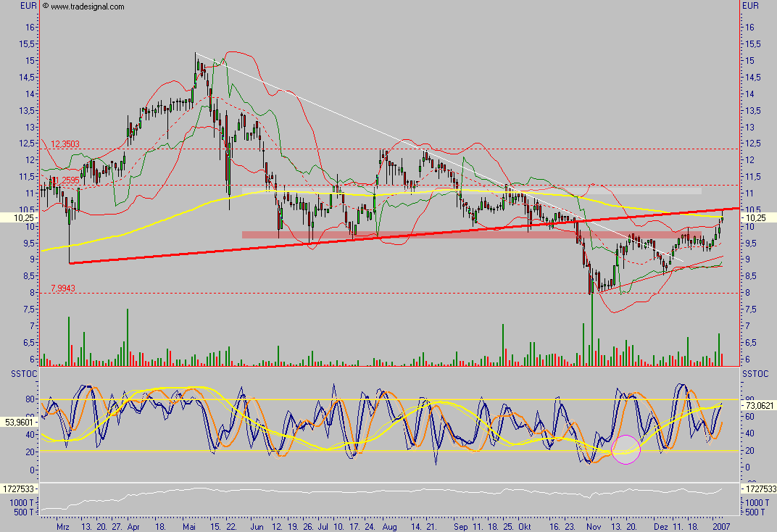The image size is (777, 532).
Task: Select the Jun month label on time axis
Action: tap(257, 526)
